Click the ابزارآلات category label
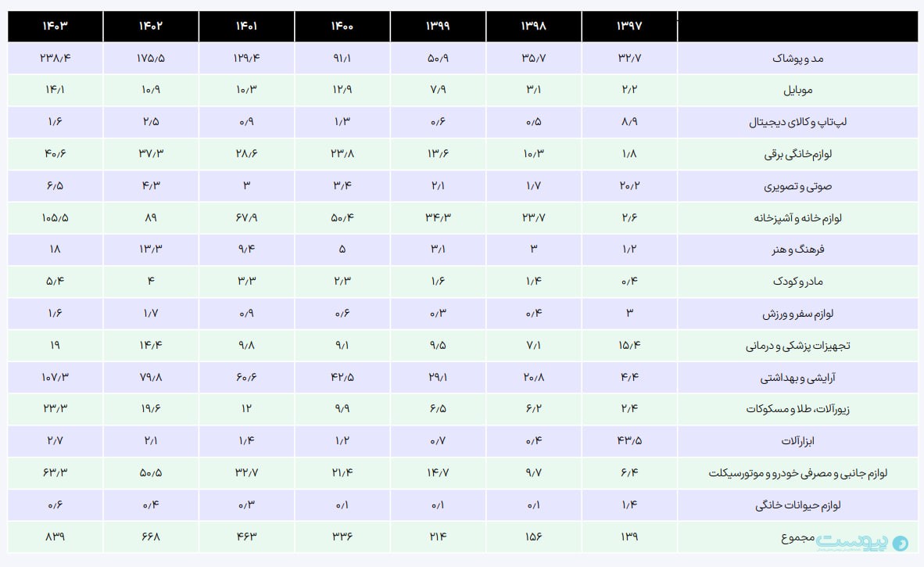The width and height of the screenshot is (924, 567). [798, 441]
